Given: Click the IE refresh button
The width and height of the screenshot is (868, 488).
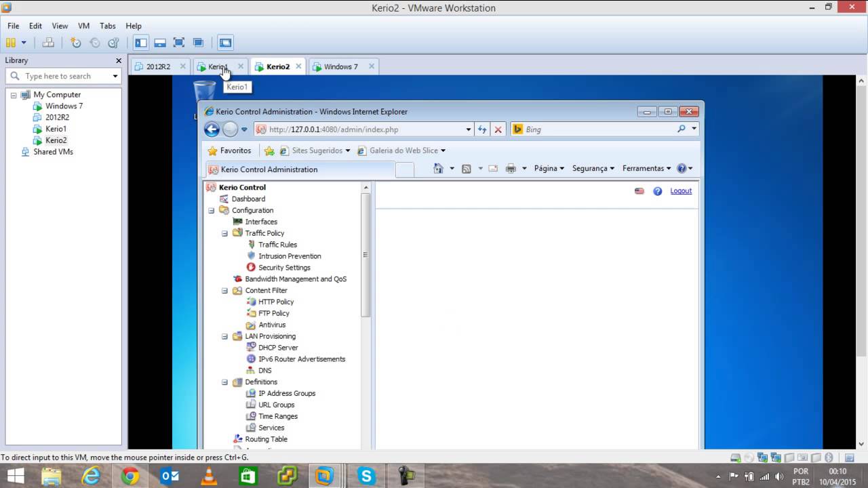Looking at the screenshot, I should point(482,129).
